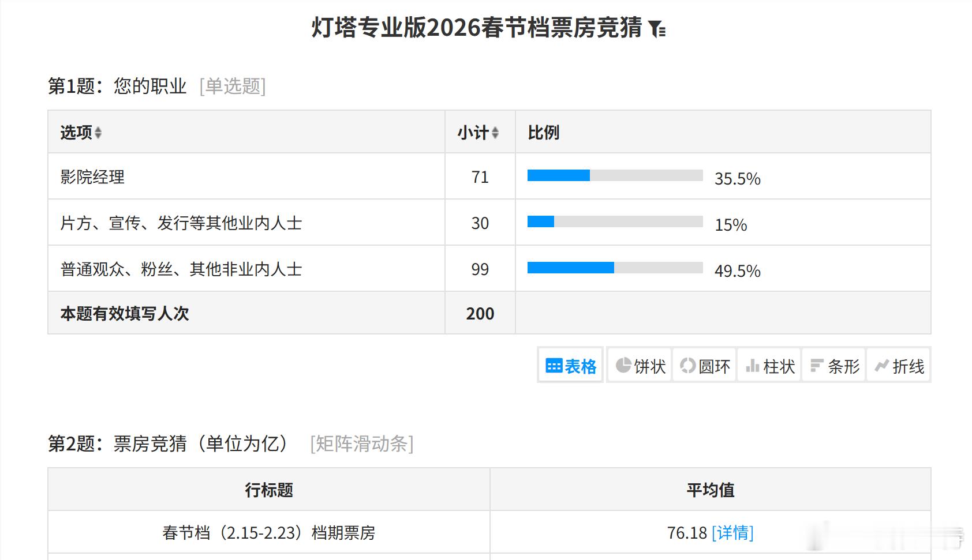The width and height of the screenshot is (972, 560).
Task: Switch to donut chart view (圆环)
Action: pos(704,366)
